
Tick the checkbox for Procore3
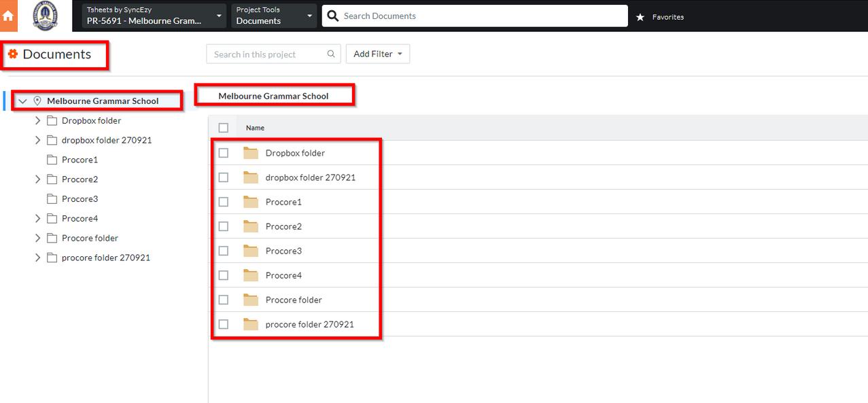click(x=224, y=251)
